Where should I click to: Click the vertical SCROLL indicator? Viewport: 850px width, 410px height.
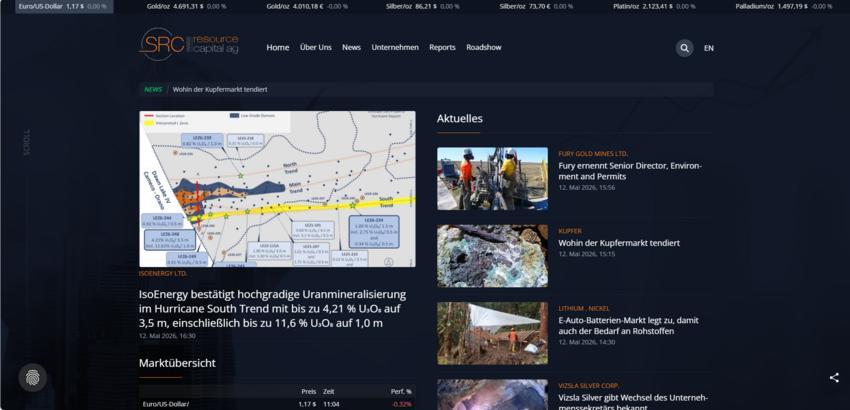[x=27, y=143]
